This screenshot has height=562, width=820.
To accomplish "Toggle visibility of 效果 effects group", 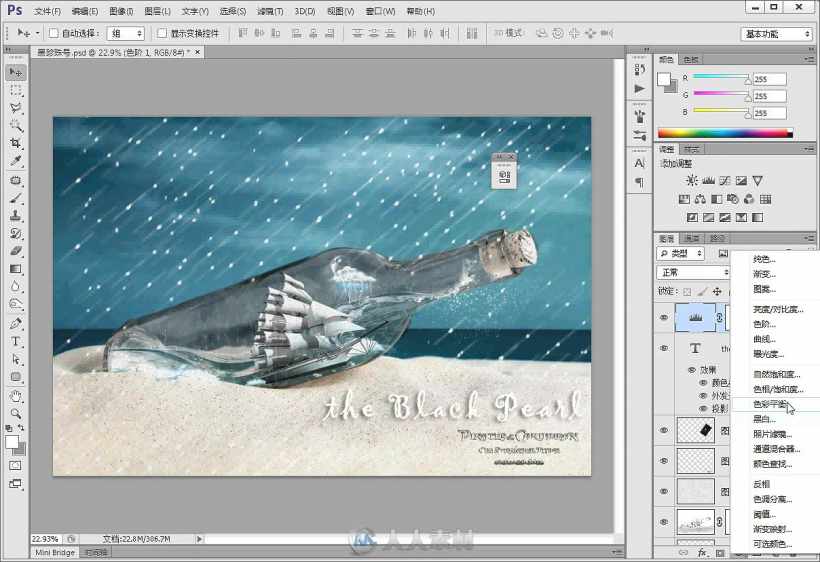I will click(692, 370).
